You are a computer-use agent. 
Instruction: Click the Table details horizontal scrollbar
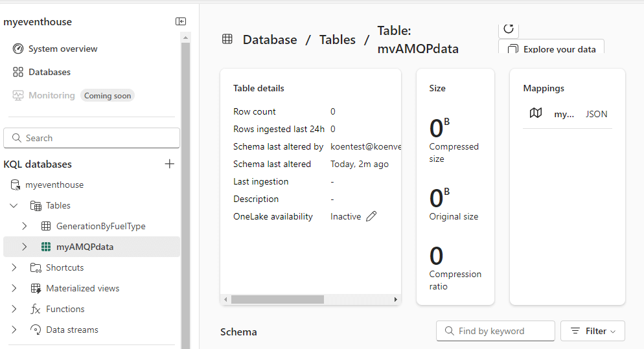[277, 300]
